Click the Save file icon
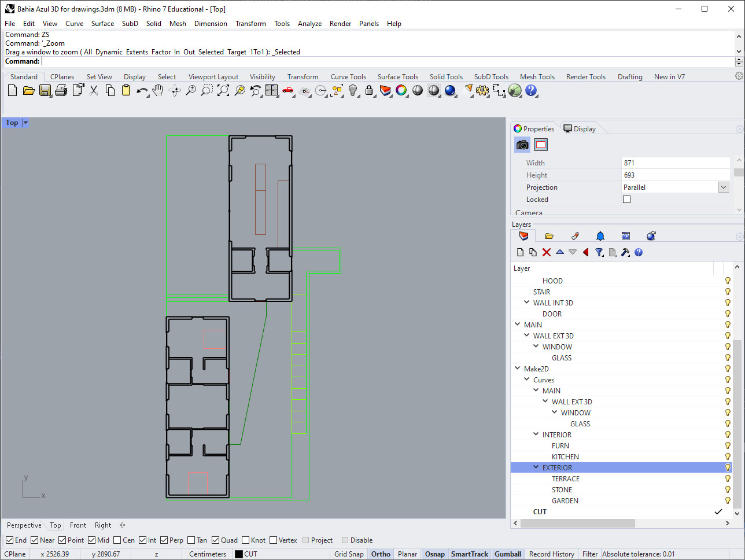This screenshot has height=560, width=745. [x=45, y=90]
